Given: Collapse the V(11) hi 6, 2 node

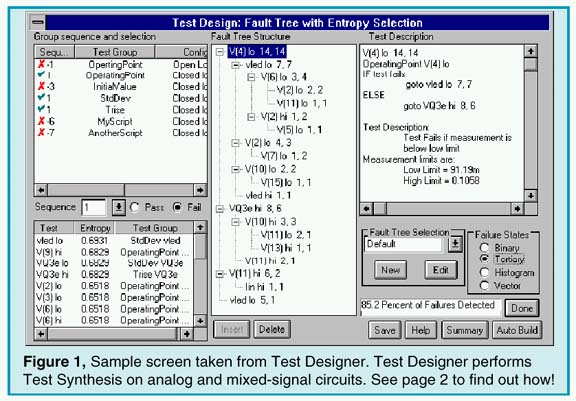Looking at the screenshot, I should (220, 274).
